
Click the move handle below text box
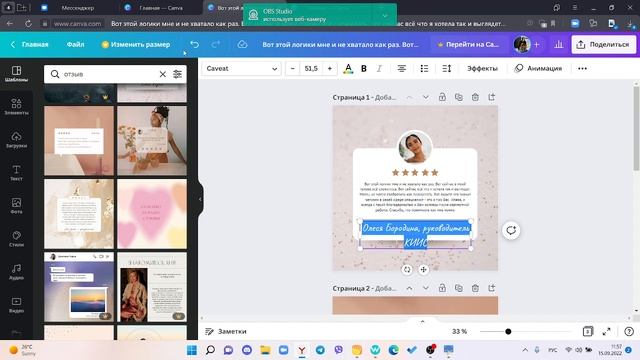[x=424, y=270]
